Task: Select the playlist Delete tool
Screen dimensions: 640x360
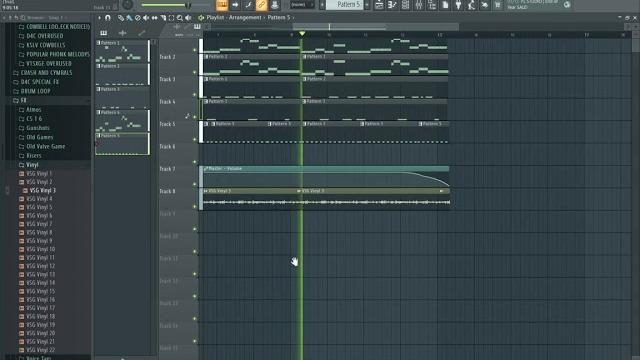Action: 138,18
